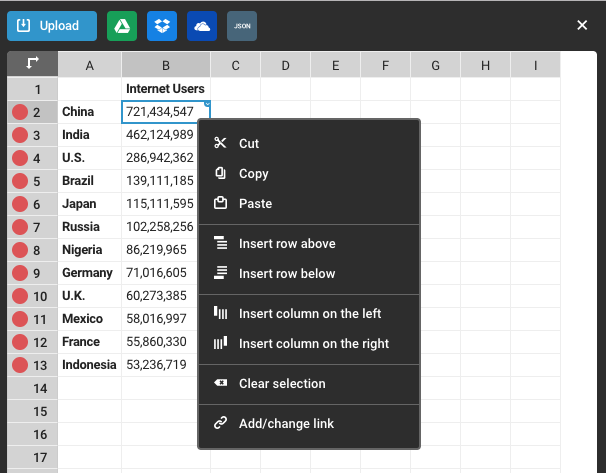
Task: Select row 15 header
Action: click(x=32, y=411)
